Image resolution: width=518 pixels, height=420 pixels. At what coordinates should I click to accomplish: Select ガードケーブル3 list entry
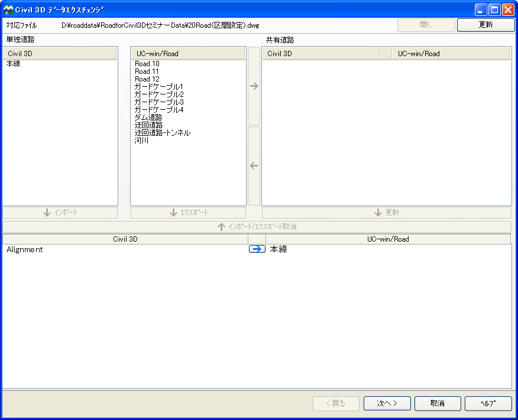pos(159,102)
